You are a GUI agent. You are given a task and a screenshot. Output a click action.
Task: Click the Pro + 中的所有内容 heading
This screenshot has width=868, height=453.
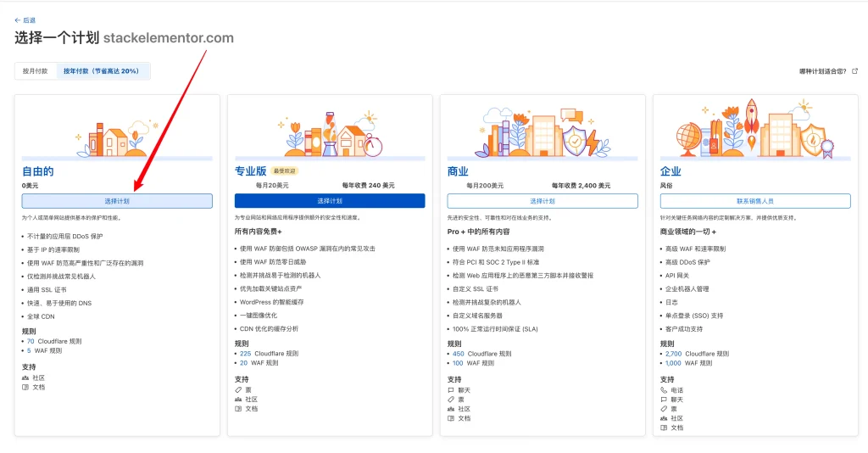[478, 232]
